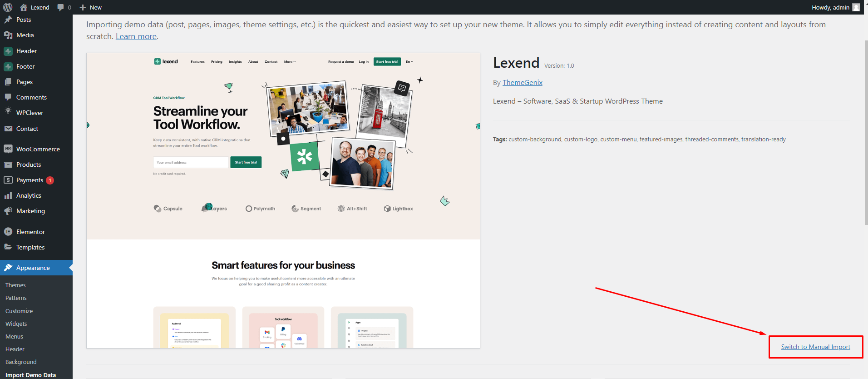Screen dimensions: 868x379
Task: Click the page vertical scrollbar
Action: click(866, 132)
